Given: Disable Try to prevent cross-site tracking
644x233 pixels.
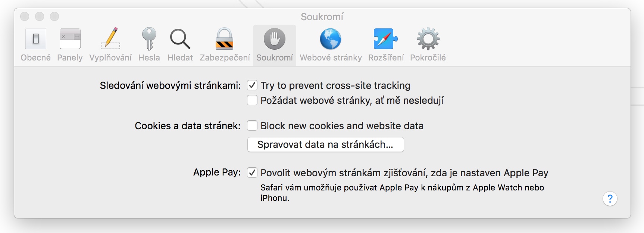Looking at the screenshot, I should click(x=252, y=86).
